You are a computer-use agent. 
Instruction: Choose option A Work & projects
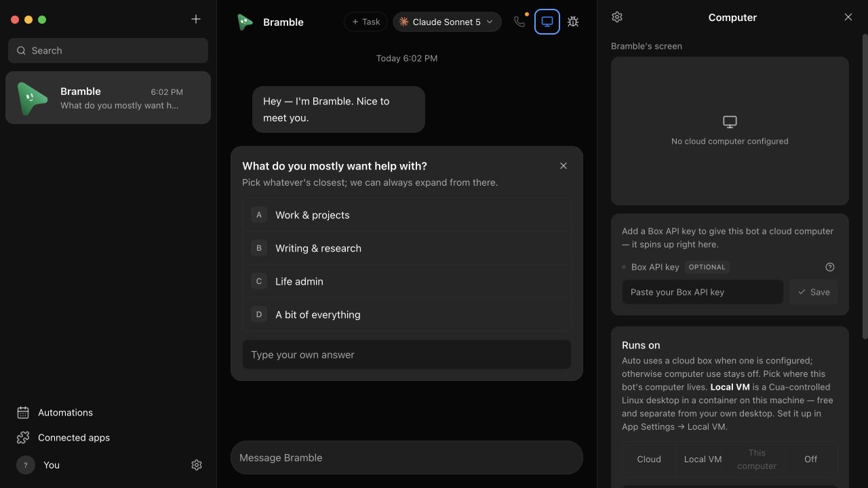pyautogui.click(x=407, y=215)
